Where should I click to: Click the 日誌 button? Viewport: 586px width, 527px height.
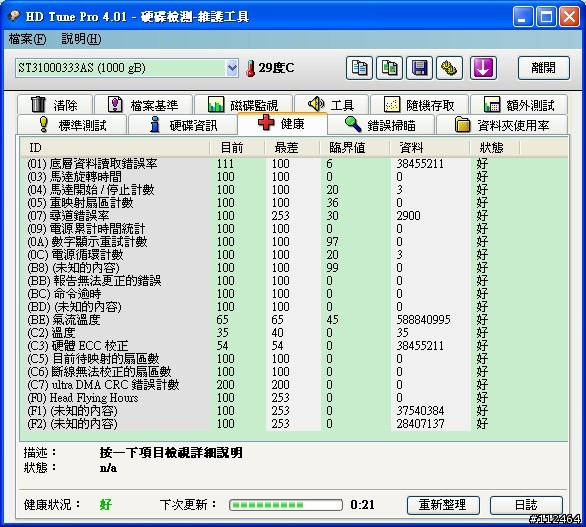click(526, 505)
